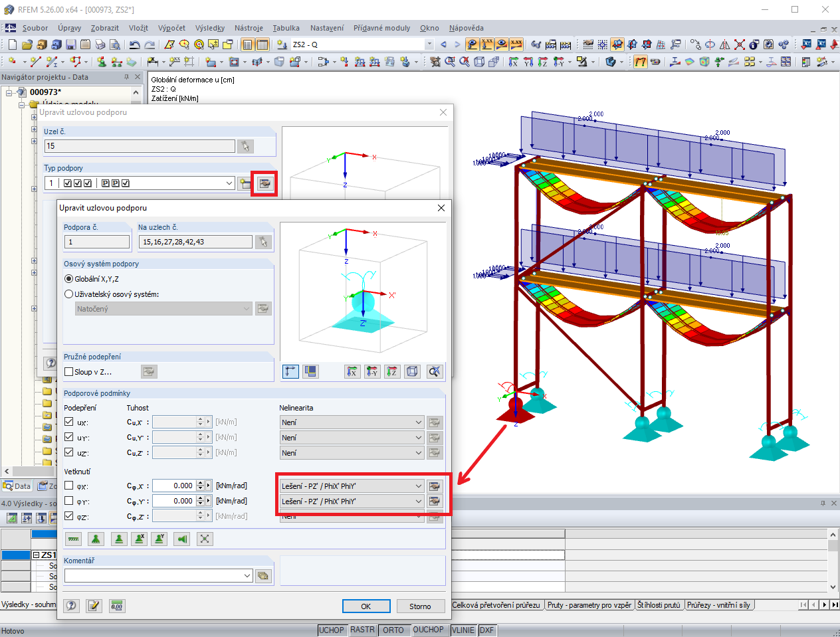Click the Cφ,Y' stiffness input field
Viewport: 840px width, 637px height.
coord(174,501)
